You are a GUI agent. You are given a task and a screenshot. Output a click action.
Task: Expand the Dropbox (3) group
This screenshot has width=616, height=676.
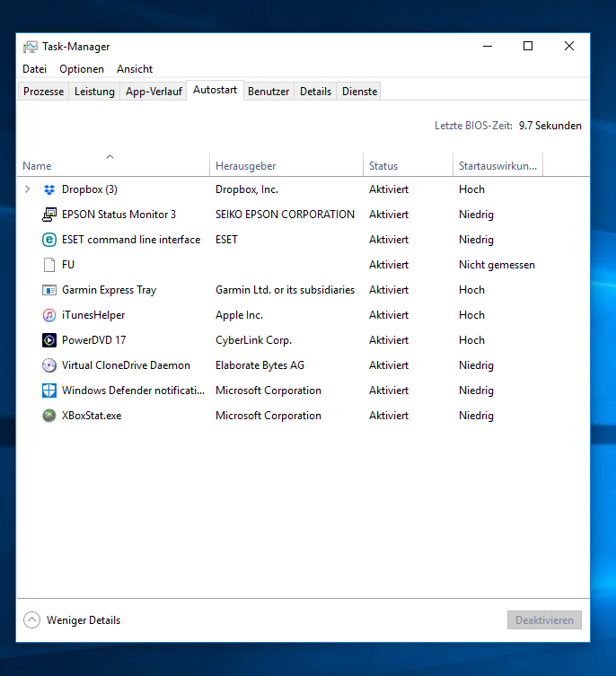click(x=28, y=189)
